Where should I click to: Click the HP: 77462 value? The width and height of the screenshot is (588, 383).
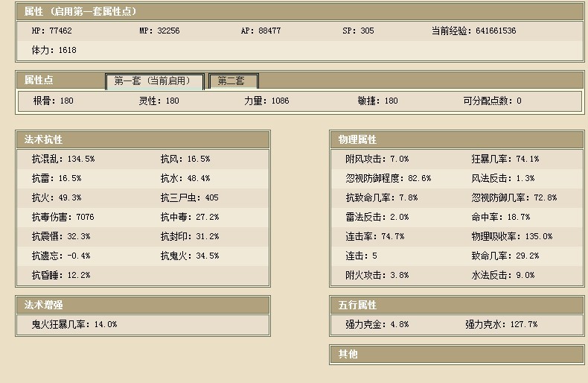click(x=51, y=31)
